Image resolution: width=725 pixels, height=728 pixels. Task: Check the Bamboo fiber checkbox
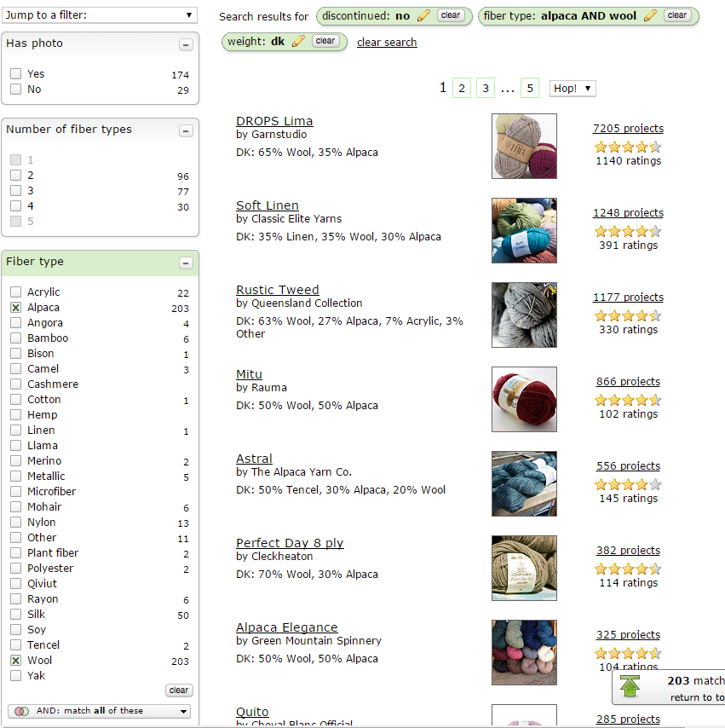pyautogui.click(x=16, y=338)
